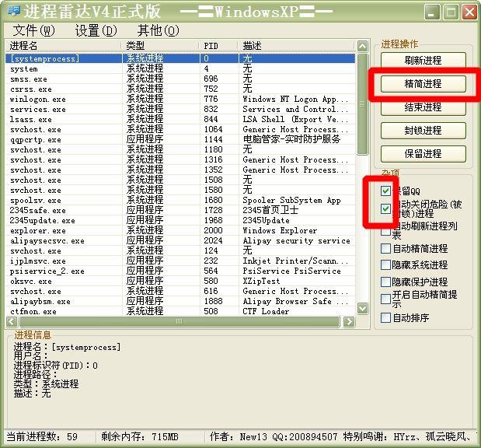Minimize the 进程雷达 window
The image size is (481, 448).
(433, 12)
